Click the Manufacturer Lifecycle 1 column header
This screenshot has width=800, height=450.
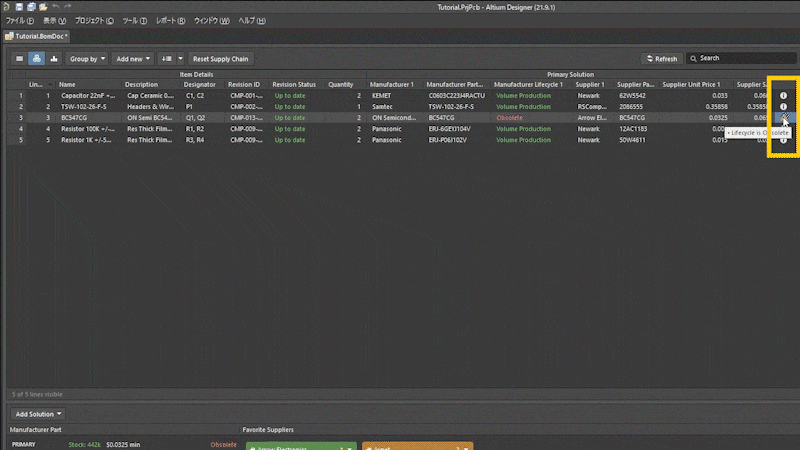pos(531,85)
